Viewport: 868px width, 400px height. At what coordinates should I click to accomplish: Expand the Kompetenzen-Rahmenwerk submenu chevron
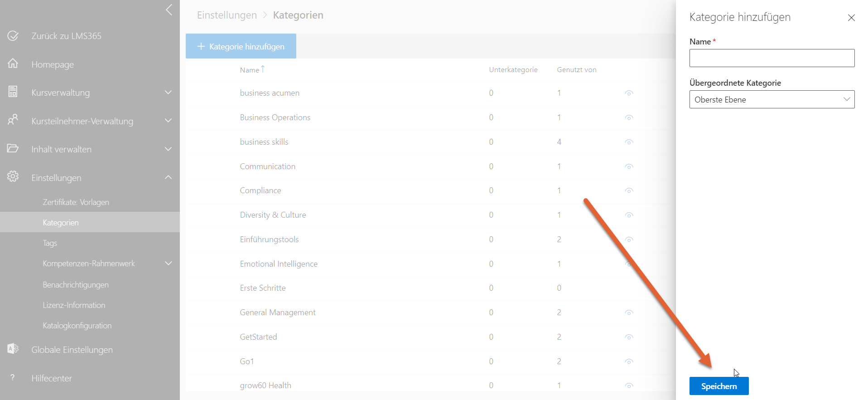[169, 263]
